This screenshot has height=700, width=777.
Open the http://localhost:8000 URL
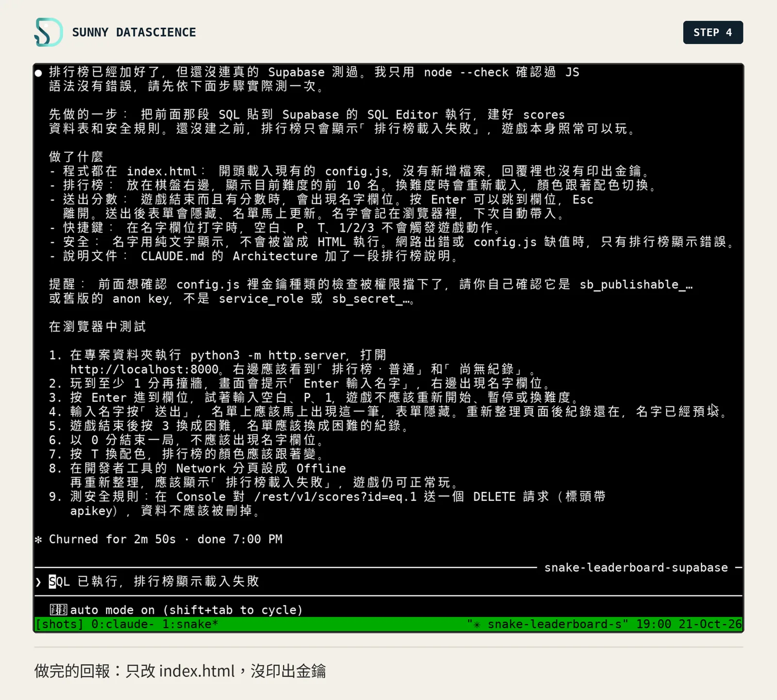pyautogui.click(x=144, y=369)
